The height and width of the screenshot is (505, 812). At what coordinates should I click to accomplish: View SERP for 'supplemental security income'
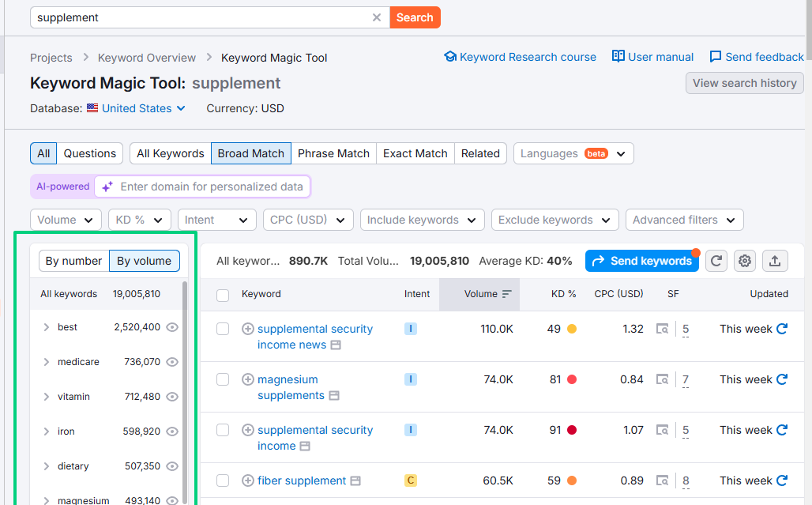click(x=662, y=430)
